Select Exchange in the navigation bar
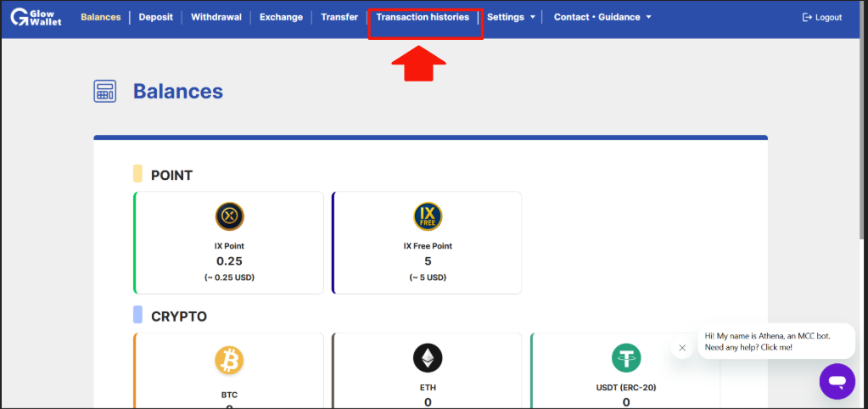 coord(281,17)
